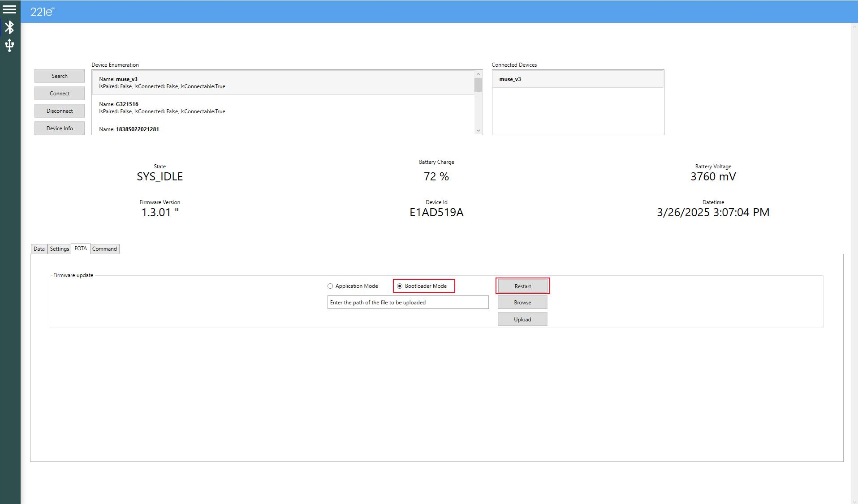Select the USB connection icon
The height and width of the screenshot is (504, 858).
click(9, 45)
